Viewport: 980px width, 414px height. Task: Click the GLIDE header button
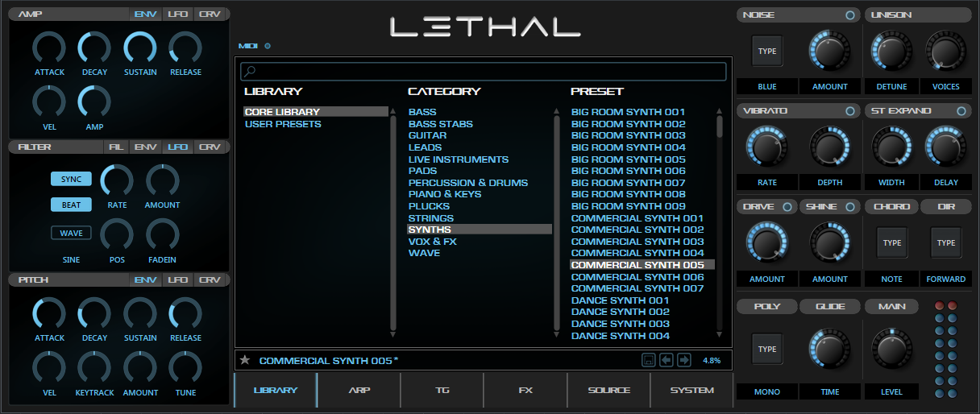click(830, 306)
